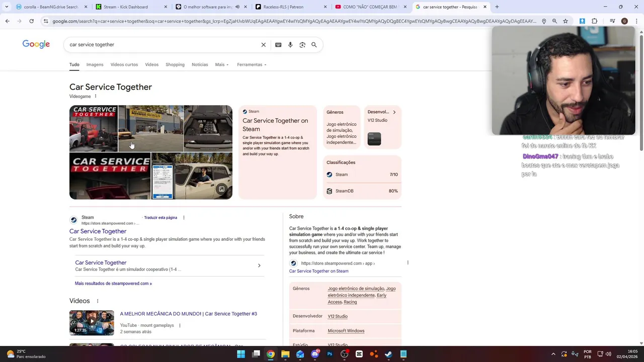This screenshot has width=644, height=362.
Task: Submit search with the magnifier icon
Action: pyautogui.click(x=314, y=45)
